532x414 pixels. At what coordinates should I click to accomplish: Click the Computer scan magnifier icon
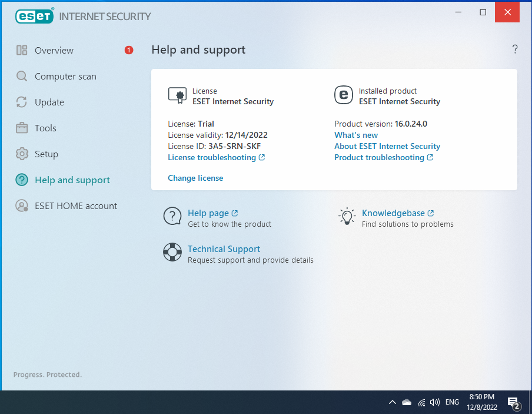click(22, 76)
